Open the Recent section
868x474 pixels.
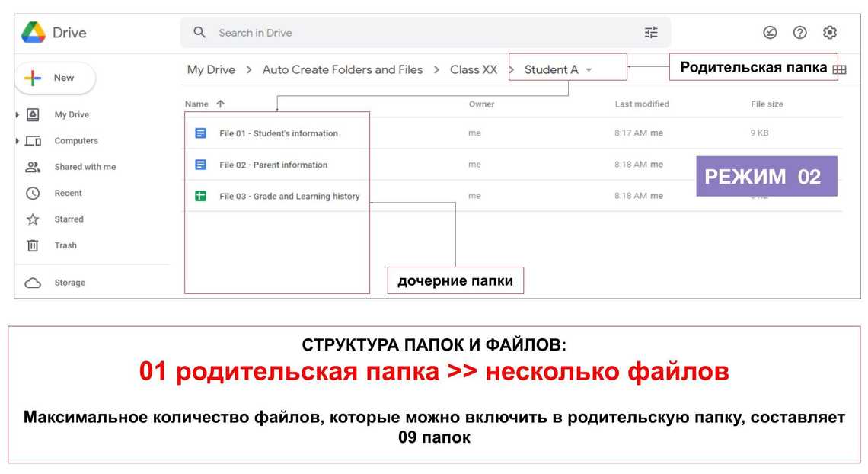pos(68,194)
